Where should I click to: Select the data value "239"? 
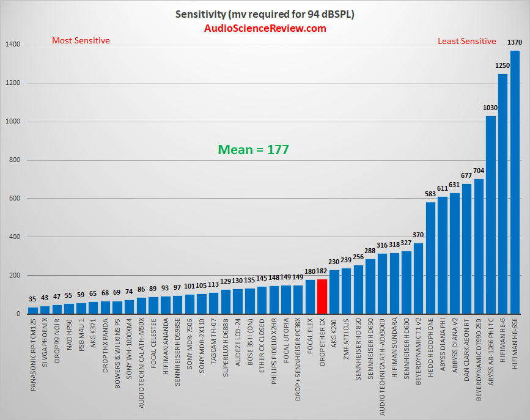pos(346,260)
